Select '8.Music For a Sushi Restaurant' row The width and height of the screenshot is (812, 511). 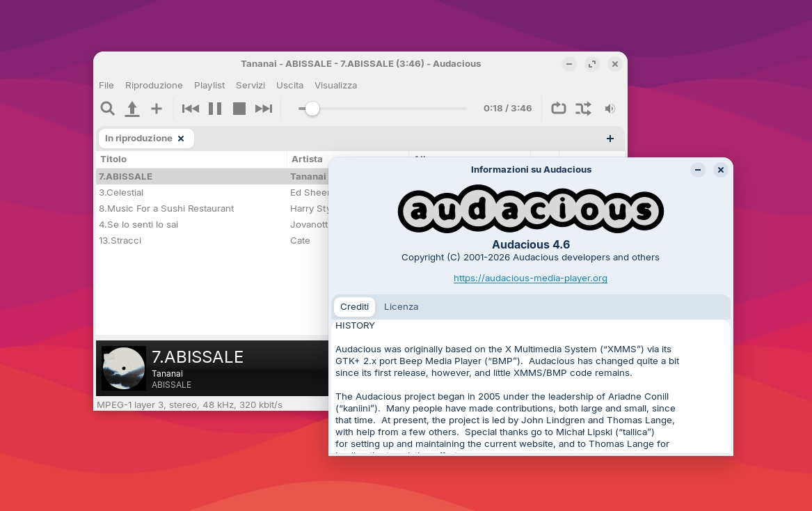point(212,208)
